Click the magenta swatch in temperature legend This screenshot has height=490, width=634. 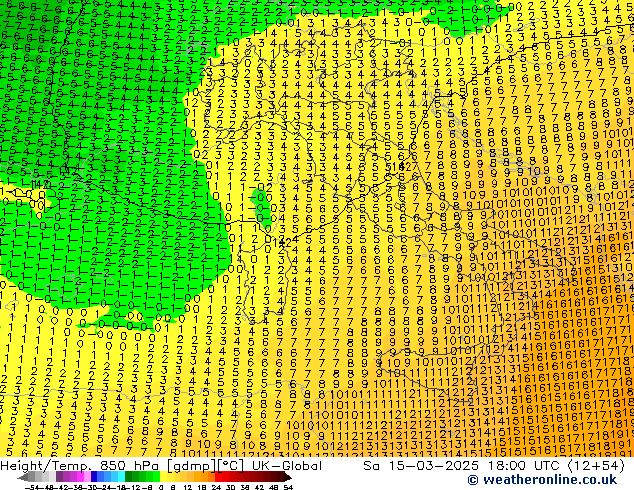click(x=80, y=476)
